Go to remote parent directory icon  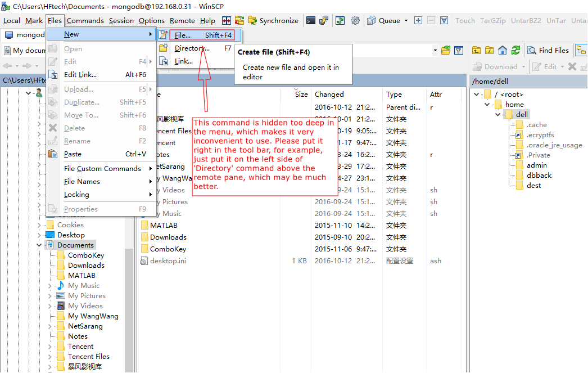point(477,51)
